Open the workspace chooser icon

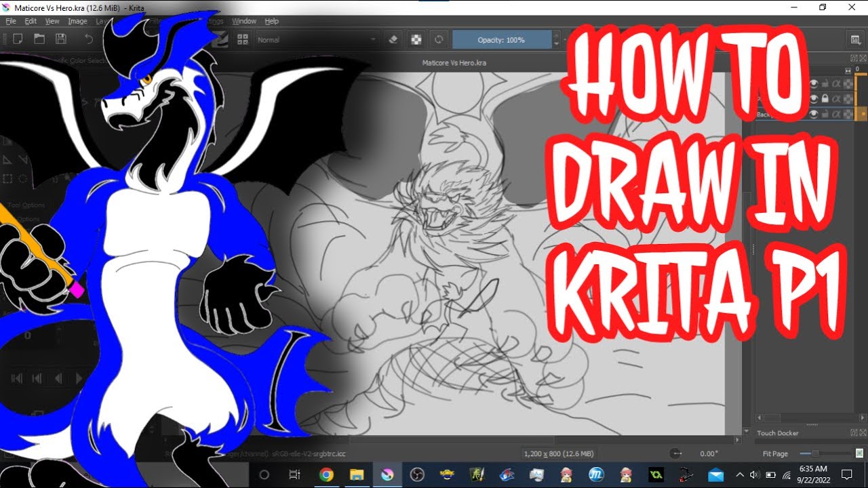856,39
